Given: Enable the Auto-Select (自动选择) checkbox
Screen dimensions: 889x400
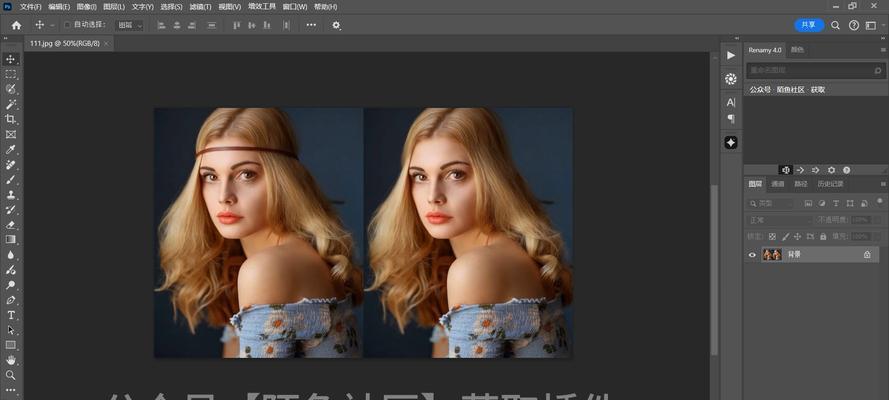Looking at the screenshot, I should (67, 25).
